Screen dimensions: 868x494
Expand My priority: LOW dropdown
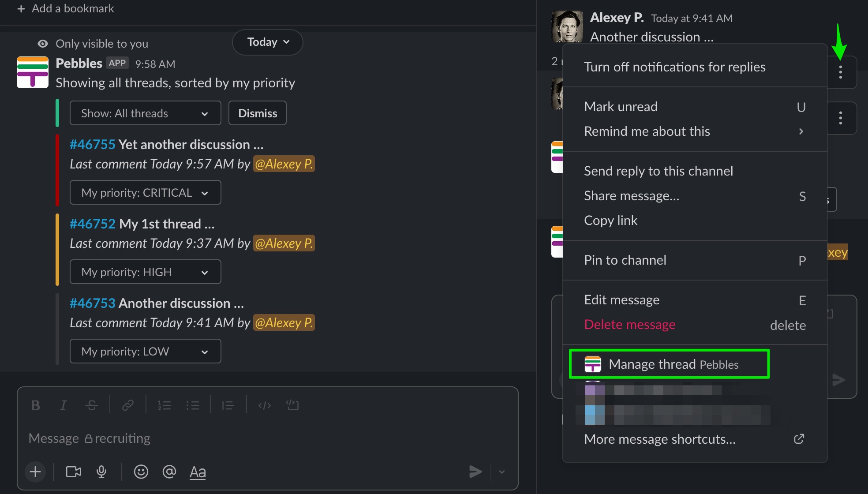pyautogui.click(x=146, y=352)
